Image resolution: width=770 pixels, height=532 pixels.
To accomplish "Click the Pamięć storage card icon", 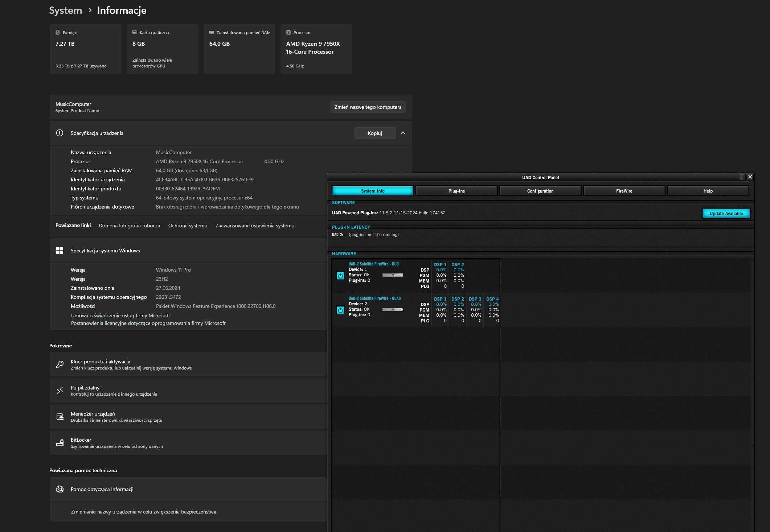I will point(57,32).
